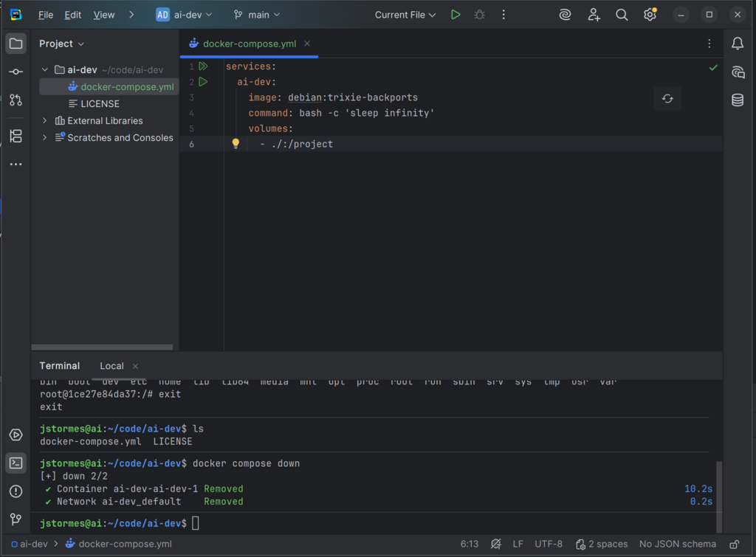
Task: Open the Notifications bell icon
Action: pos(737,44)
